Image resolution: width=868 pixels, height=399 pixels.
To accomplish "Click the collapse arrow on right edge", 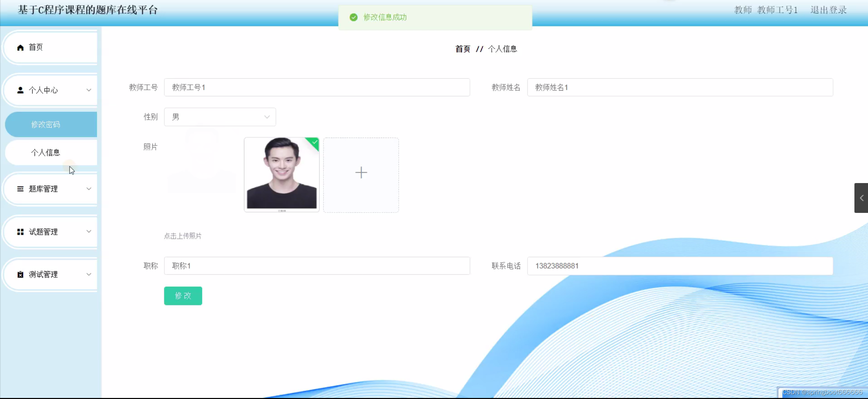I will click(x=861, y=198).
